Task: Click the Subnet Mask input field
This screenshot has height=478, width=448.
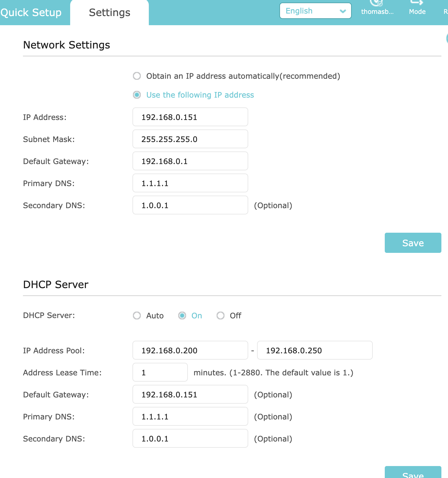Action: 190,139
